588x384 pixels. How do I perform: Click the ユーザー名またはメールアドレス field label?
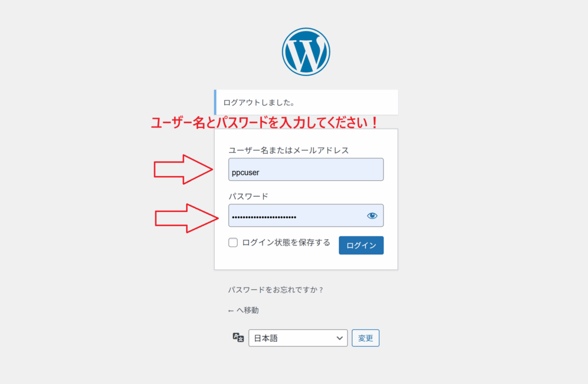289,150
